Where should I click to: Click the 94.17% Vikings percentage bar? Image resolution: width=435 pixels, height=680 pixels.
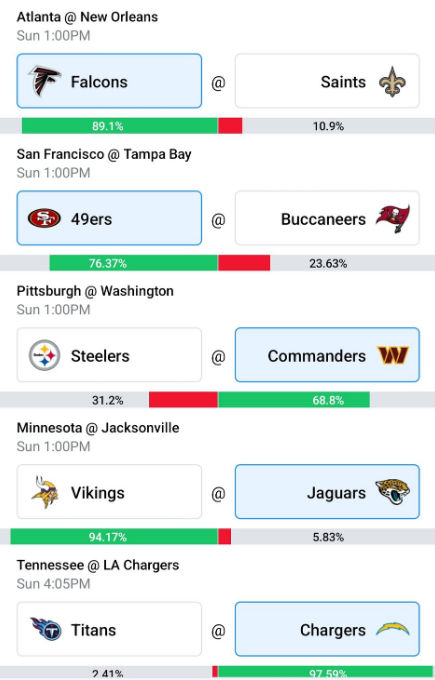[x=114, y=537]
